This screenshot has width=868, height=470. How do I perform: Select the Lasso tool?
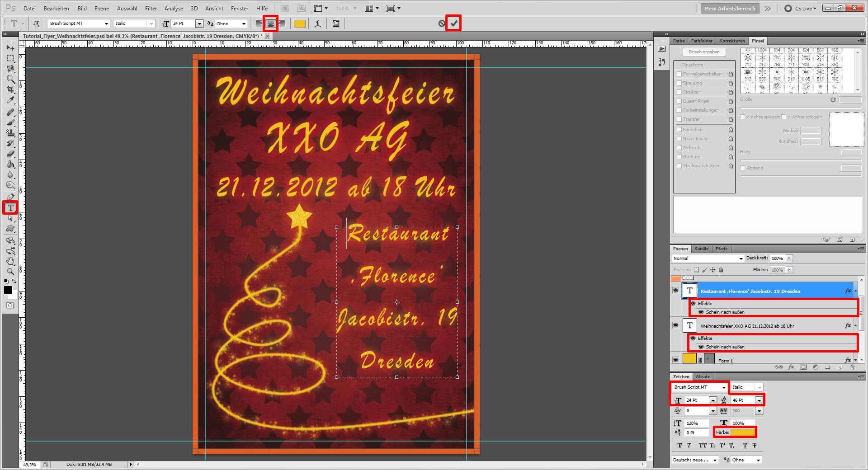[x=10, y=69]
